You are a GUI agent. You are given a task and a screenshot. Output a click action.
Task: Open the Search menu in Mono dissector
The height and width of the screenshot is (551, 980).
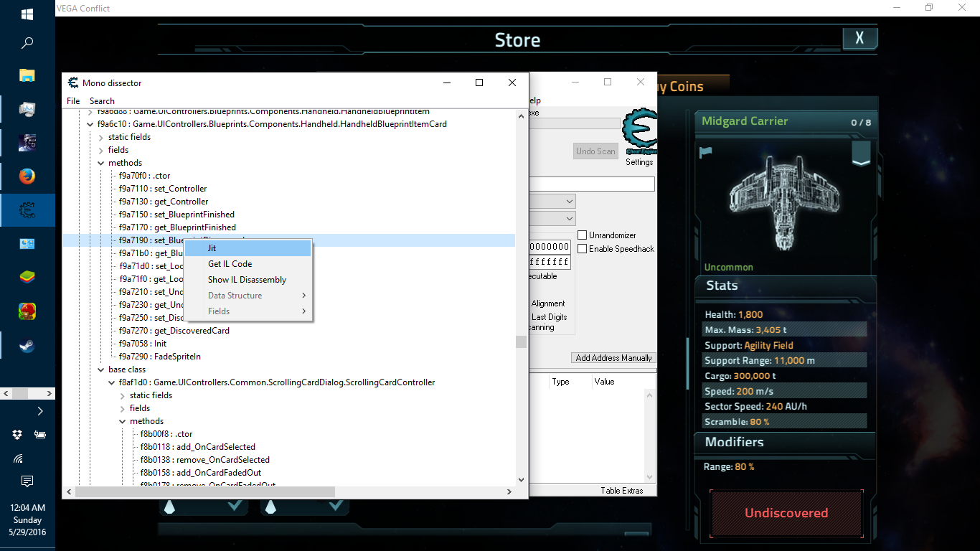(102, 101)
